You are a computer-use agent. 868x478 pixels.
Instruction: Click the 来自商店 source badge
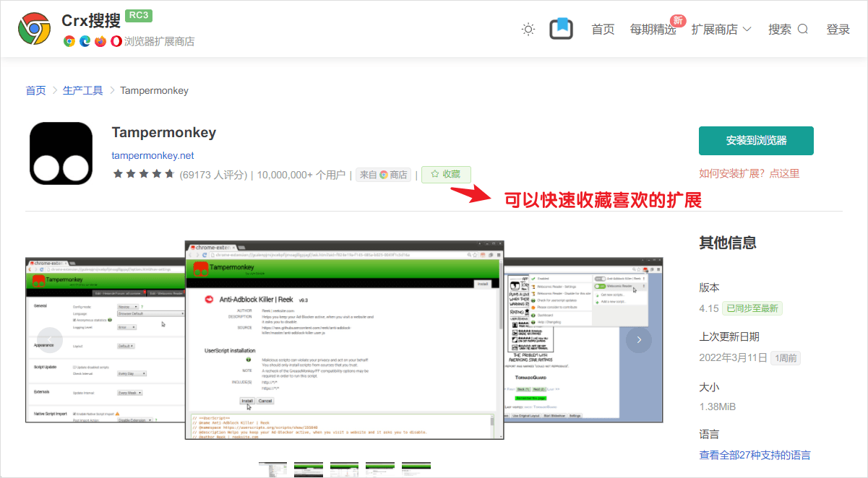click(x=384, y=175)
